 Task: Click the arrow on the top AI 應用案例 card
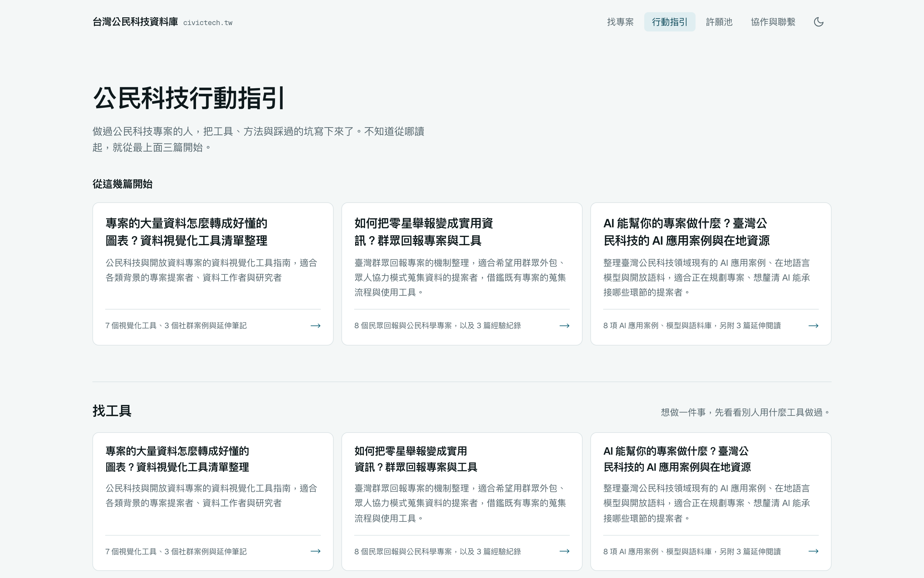click(x=813, y=326)
